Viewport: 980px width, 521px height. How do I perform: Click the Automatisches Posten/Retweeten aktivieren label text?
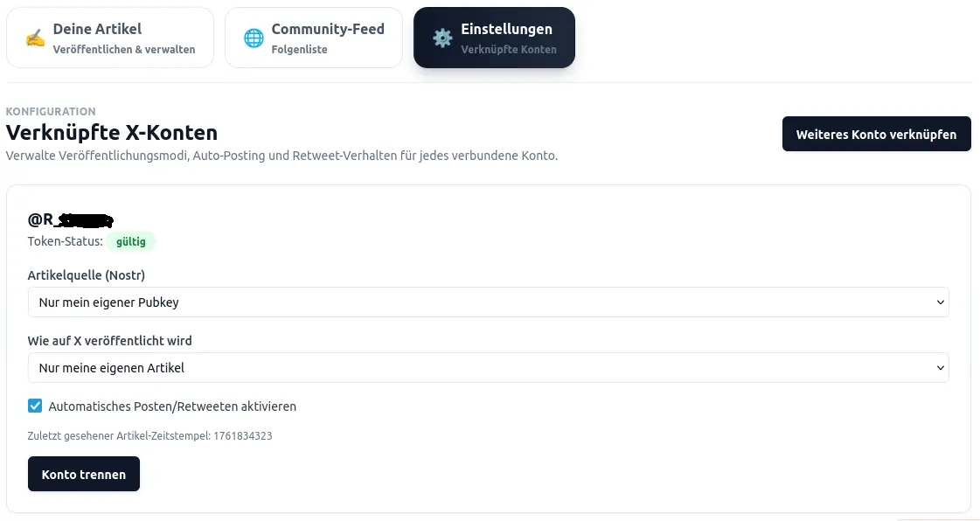172,406
